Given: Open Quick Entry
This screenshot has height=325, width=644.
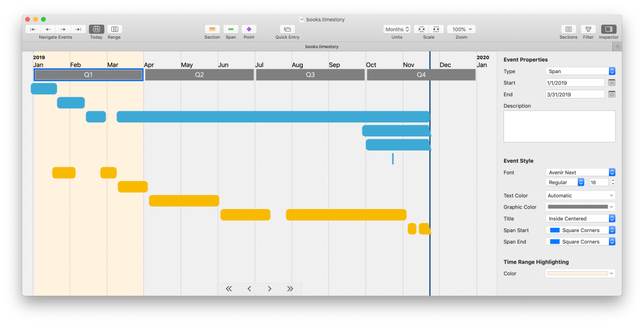Looking at the screenshot, I should [287, 29].
